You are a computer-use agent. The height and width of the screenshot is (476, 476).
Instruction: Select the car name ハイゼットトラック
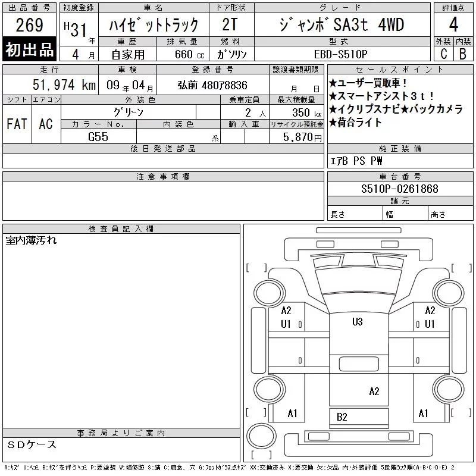pyautogui.click(x=154, y=24)
